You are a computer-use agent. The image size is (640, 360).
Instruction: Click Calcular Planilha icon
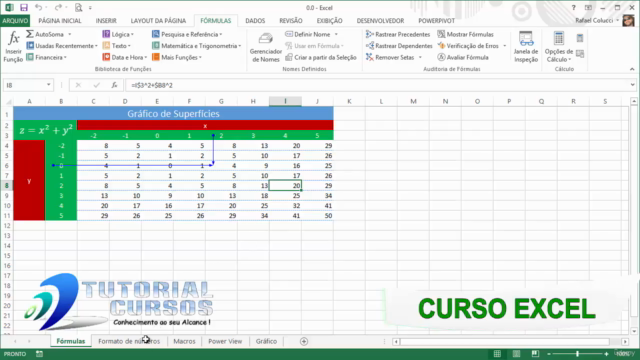point(580,53)
